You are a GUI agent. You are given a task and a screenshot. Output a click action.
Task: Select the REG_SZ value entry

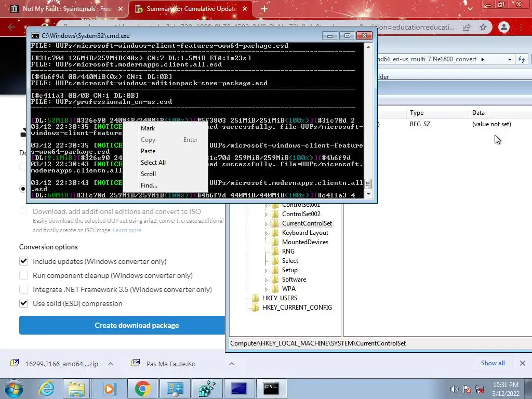[x=420, y=124]
